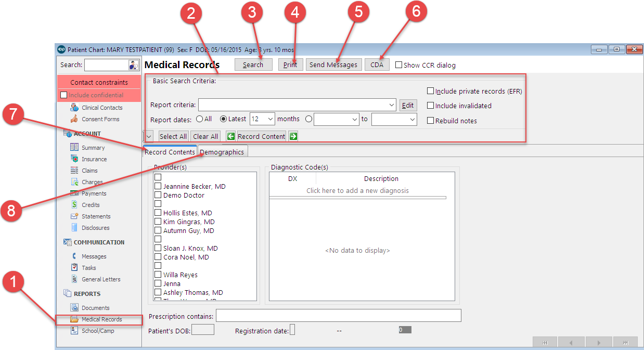Viewport: 644px width, 350px height.
Task: Open Statements envelope icon
Action: pos(74,216)
